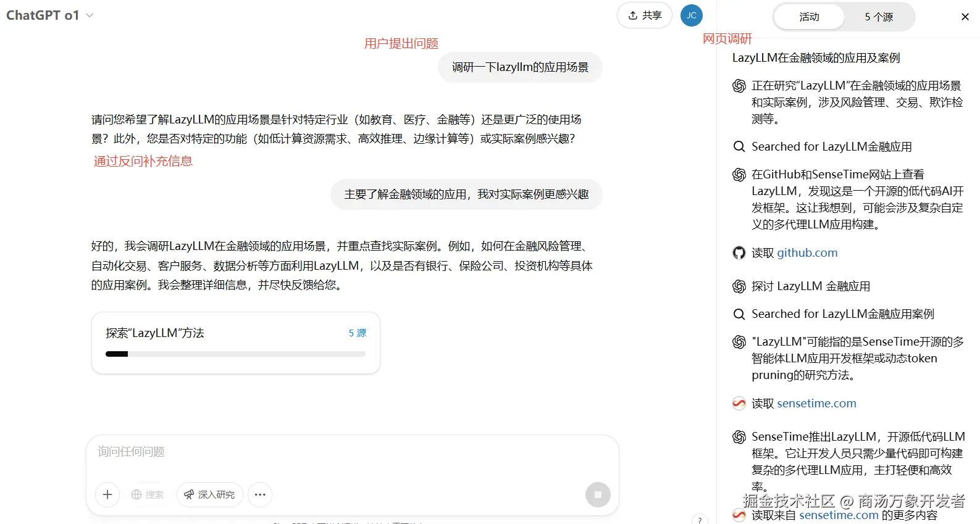Viewport: 980px width, 524px height.
Task: Click OpenAI icon next to "LazyLLM"可能指的是 entry
Action: (739, 342)
